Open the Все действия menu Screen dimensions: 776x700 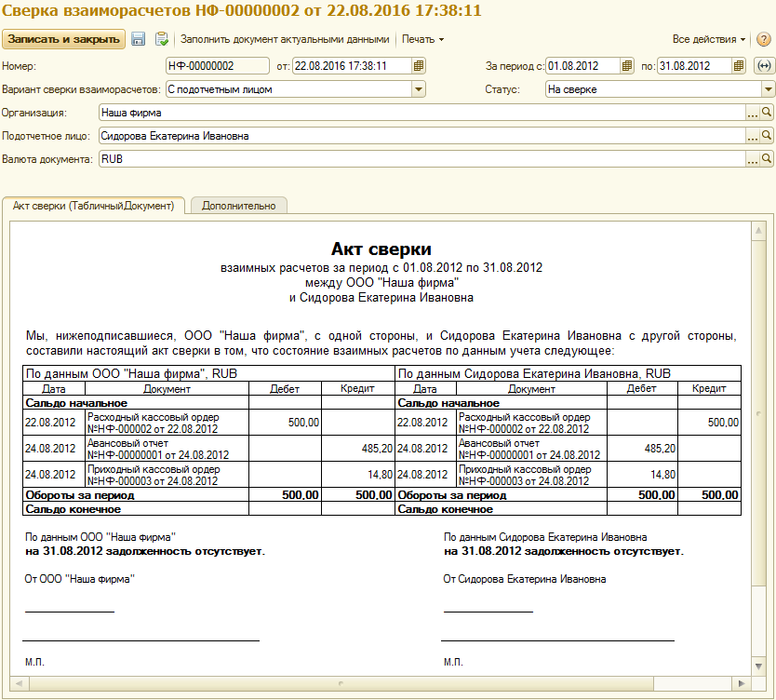709,39
